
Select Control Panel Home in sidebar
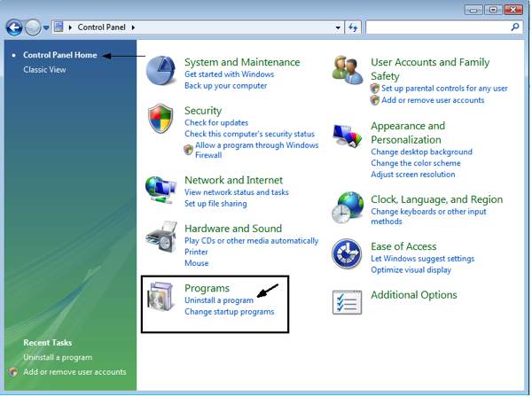(59, 55)
